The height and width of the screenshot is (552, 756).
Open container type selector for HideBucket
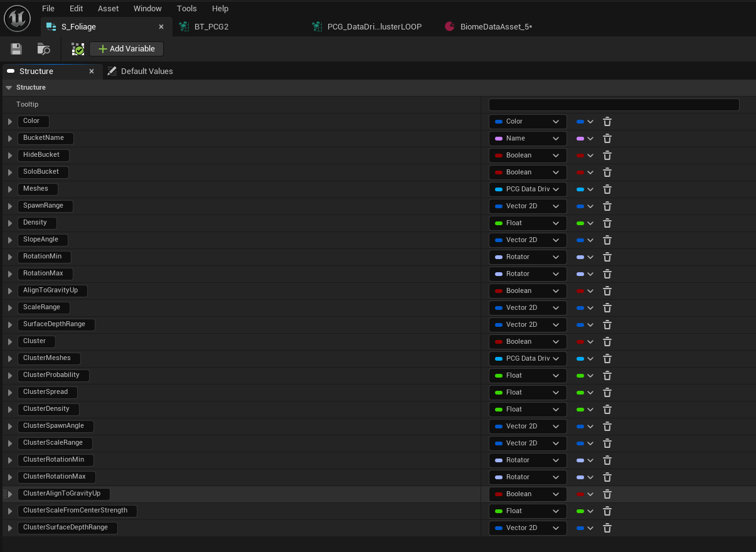pos(585,156)
